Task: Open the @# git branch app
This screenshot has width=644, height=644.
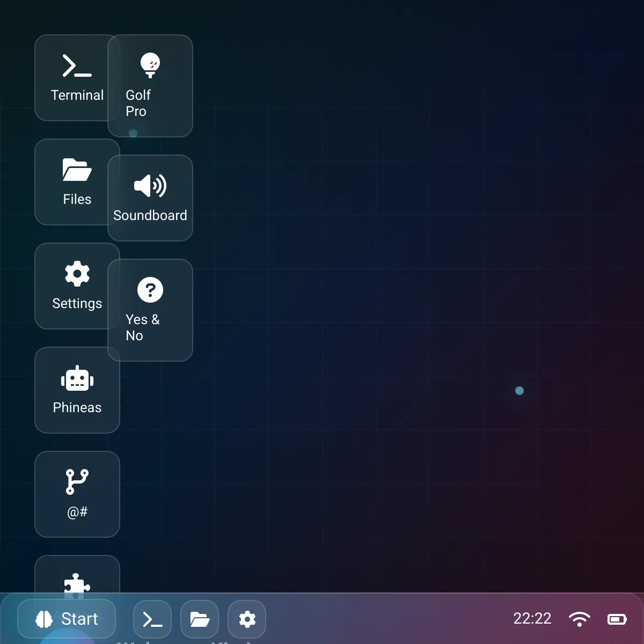Action: pyautogui.click(x=77, y=494)
